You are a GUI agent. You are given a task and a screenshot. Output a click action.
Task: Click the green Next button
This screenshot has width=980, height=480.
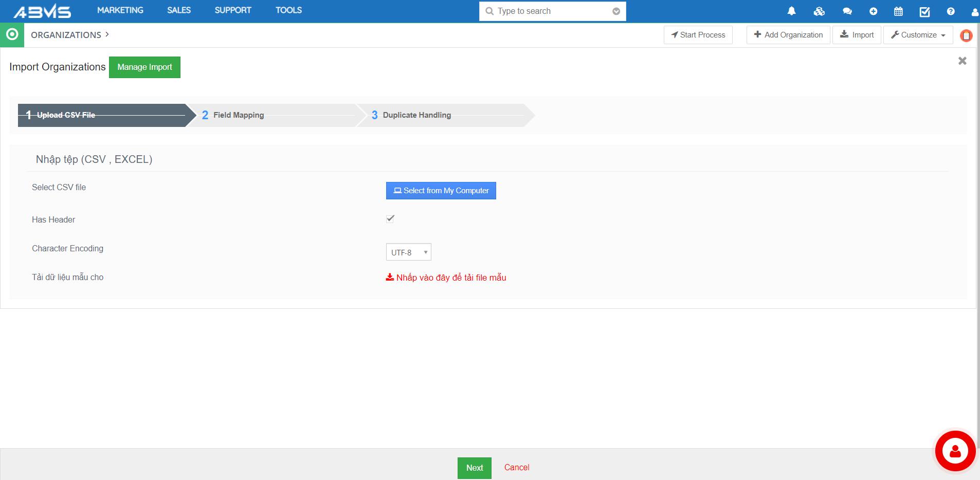tap(474, 468)
